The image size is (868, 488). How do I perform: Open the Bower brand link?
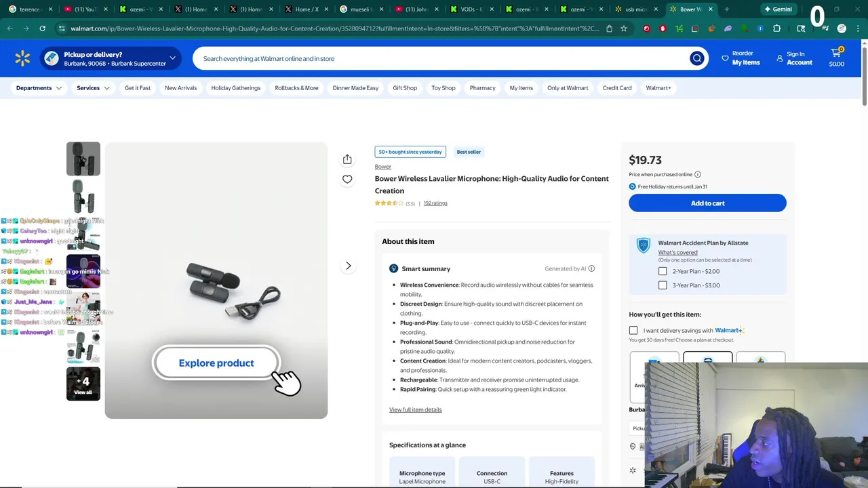click(x=382, y=167)
